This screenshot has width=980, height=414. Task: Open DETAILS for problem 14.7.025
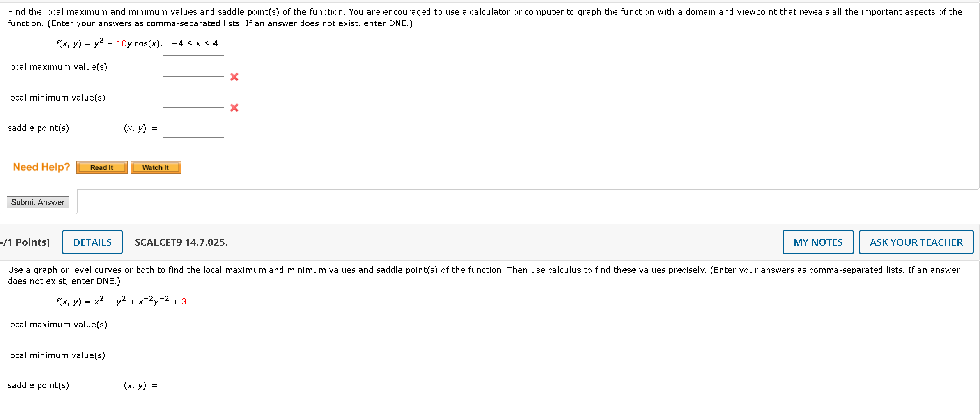tap(92, 242)
